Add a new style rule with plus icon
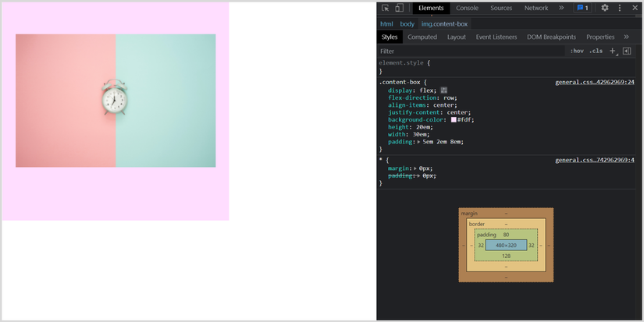Viewport: 644px width, 322px height. (613, 51)
